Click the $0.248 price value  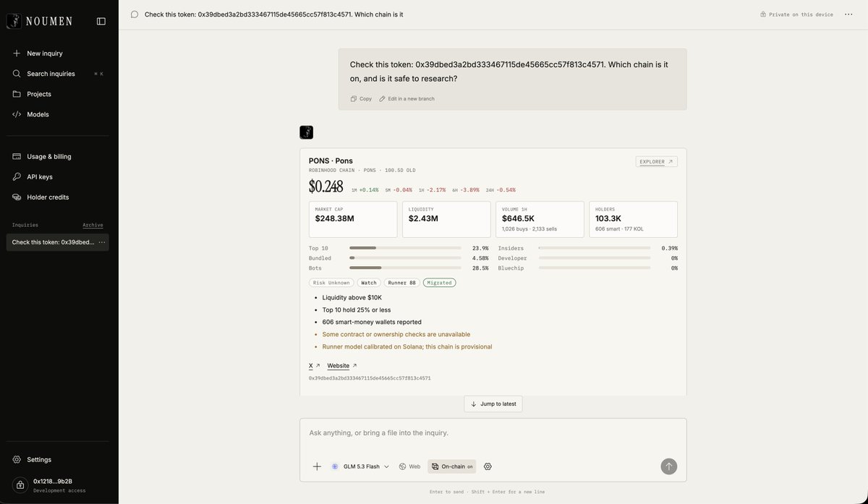[325, 187]
